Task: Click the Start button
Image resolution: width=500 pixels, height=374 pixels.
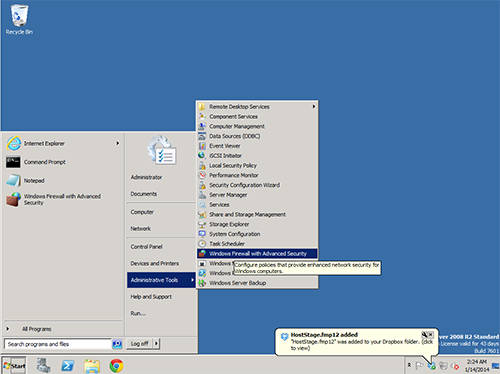Action: click(14, 366)
